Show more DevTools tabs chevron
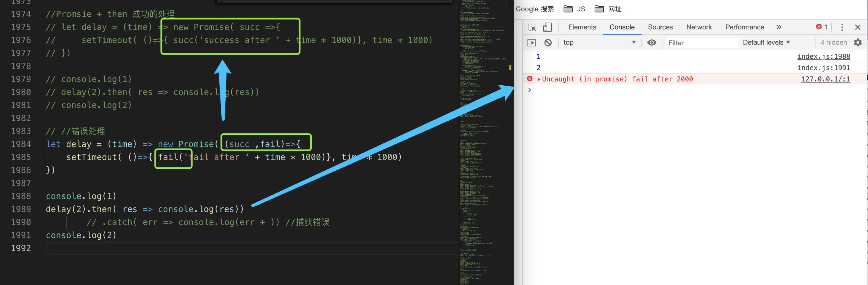This screenshot has width=868, height=285. tap(779, 27)
